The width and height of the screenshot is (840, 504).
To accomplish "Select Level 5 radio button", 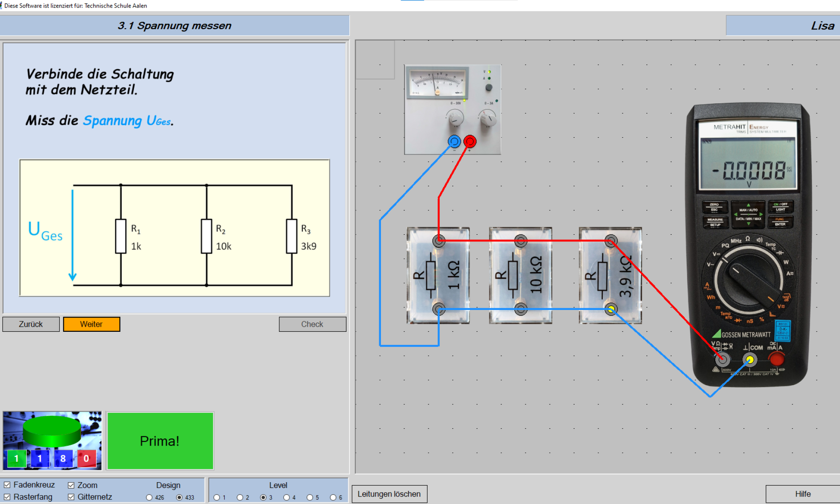I will tap(310, 497).
